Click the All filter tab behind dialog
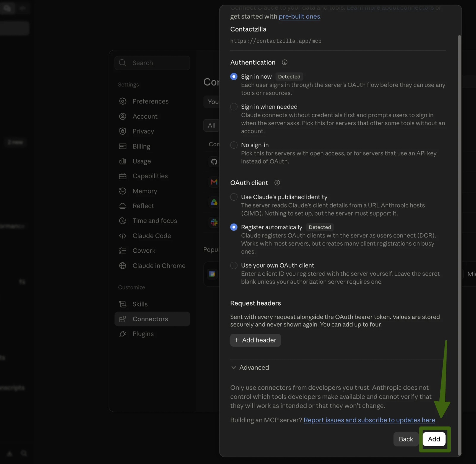Screen dimensions: 476x464 click(x=212, y=125)
